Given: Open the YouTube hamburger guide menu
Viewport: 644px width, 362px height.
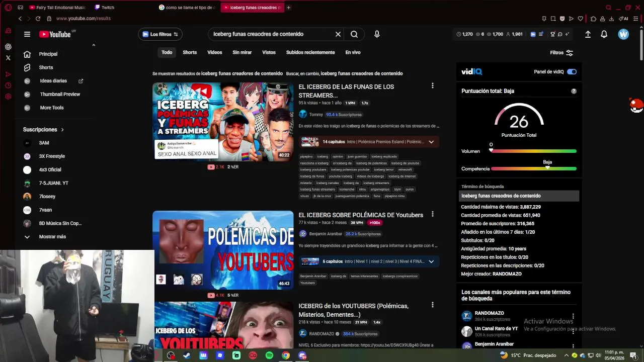Looking at the screenshot, I should [27, 34].
